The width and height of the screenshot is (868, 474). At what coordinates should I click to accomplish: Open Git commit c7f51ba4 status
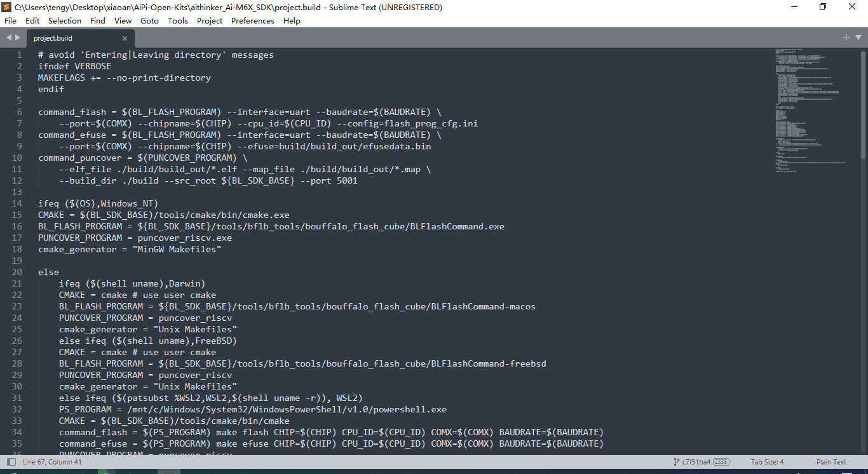[697, 462]
